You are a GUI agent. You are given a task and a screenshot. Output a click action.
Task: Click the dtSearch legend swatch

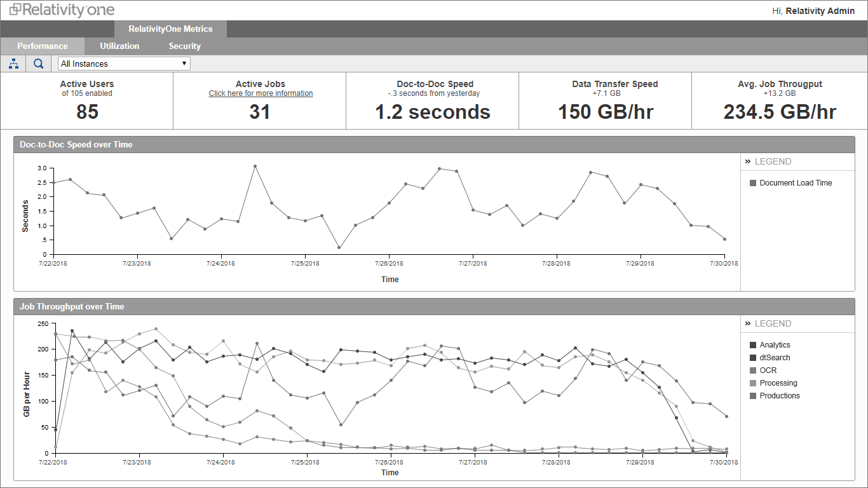tap(753, 358)
